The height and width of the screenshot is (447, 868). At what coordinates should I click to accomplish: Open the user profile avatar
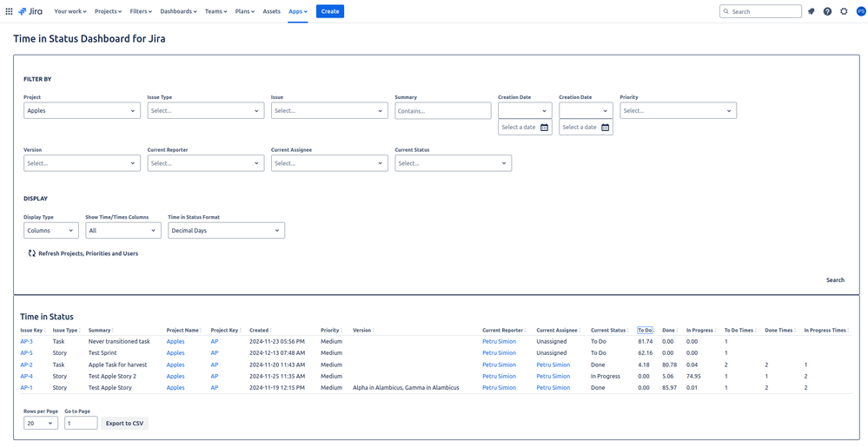860,11
